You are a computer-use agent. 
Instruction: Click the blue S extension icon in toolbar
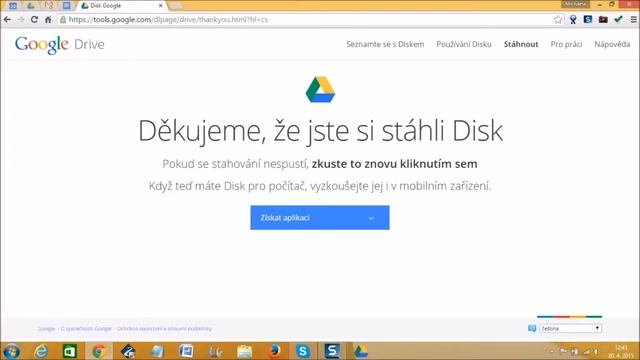pyautogui.click(x=588, y=19)
